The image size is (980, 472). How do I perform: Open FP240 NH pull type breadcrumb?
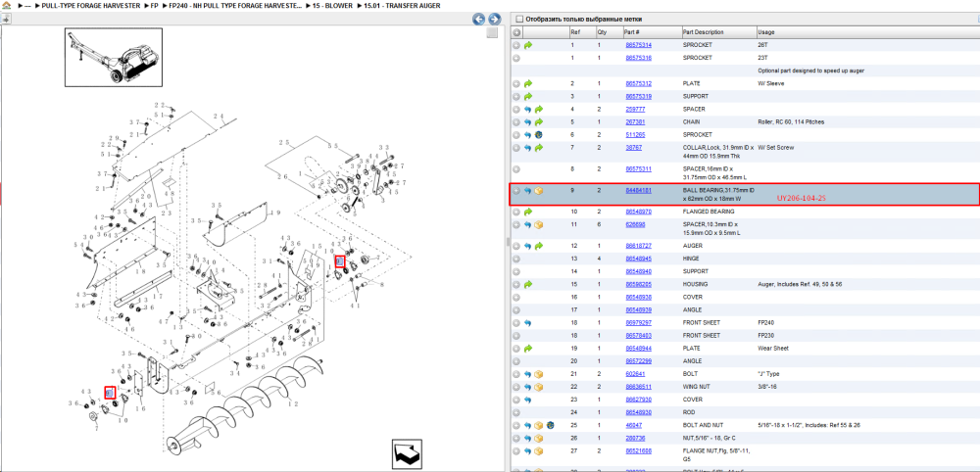click(x=234, y=6)
